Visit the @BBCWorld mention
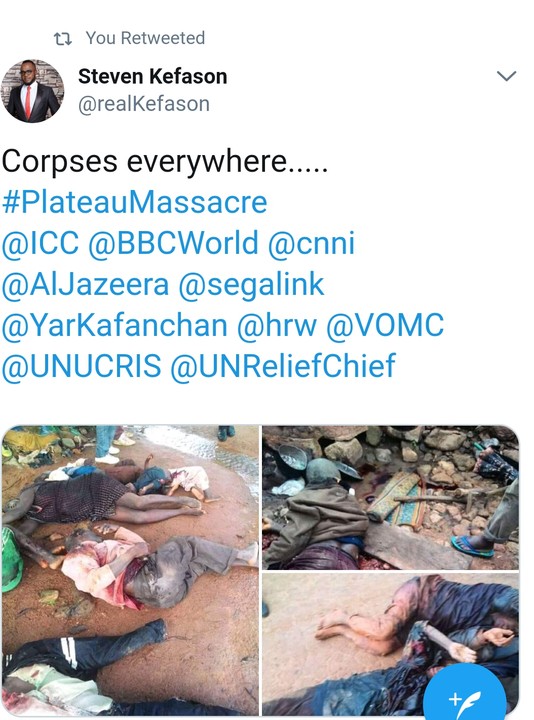This screenshot has width=534, height=720. [x=173, y=243]
